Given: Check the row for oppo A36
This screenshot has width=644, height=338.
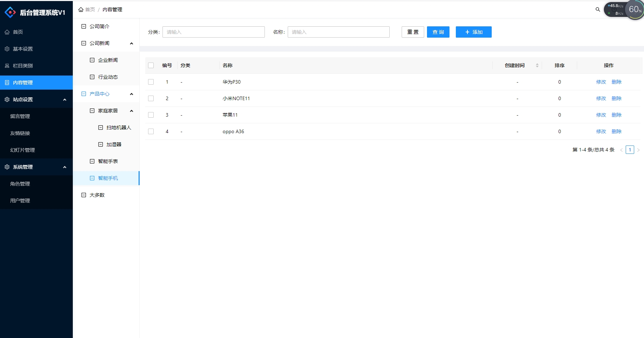Looking at the screenshot, I should click(151, 131).
